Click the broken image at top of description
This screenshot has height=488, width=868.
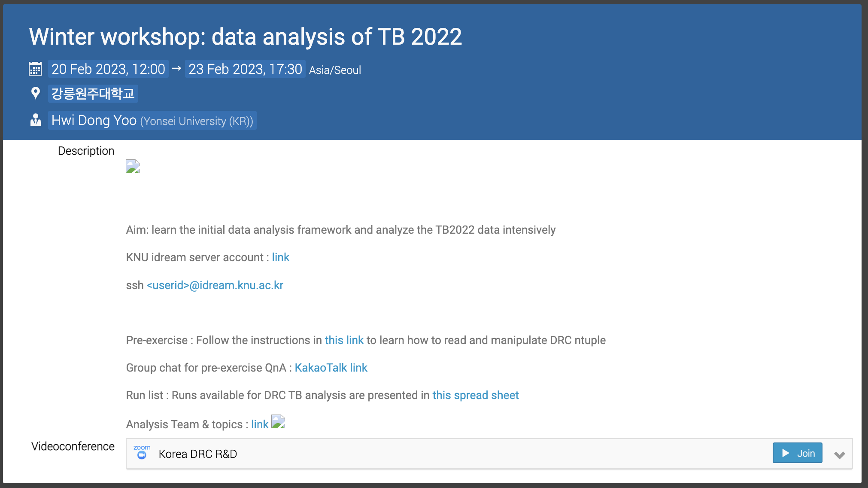(x=133, y=166)
